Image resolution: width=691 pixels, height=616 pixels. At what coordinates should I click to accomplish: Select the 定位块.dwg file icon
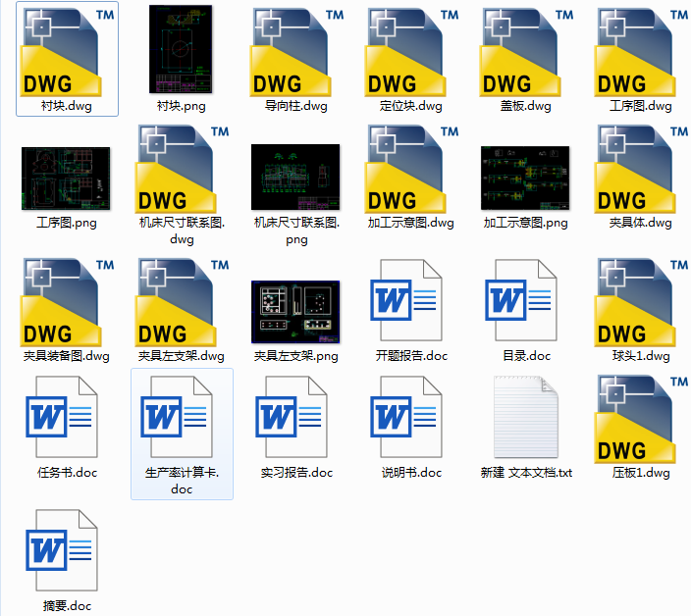[x=410, y=52]
